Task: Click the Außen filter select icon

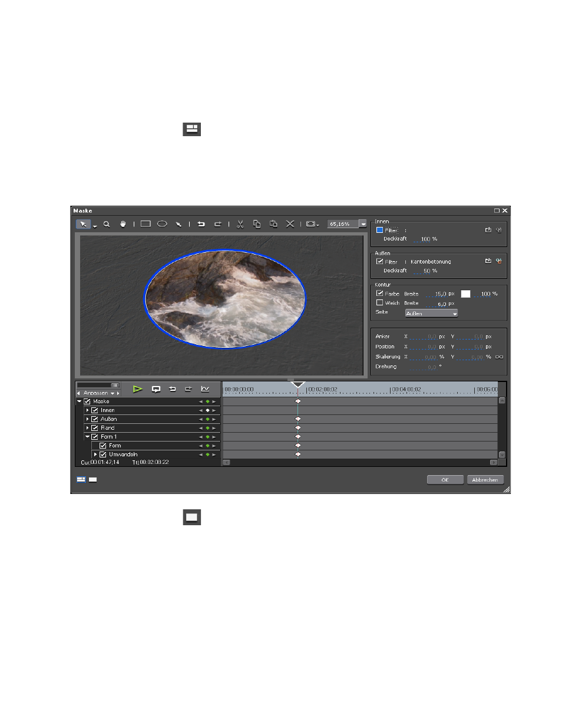Action: coord(488,261)
